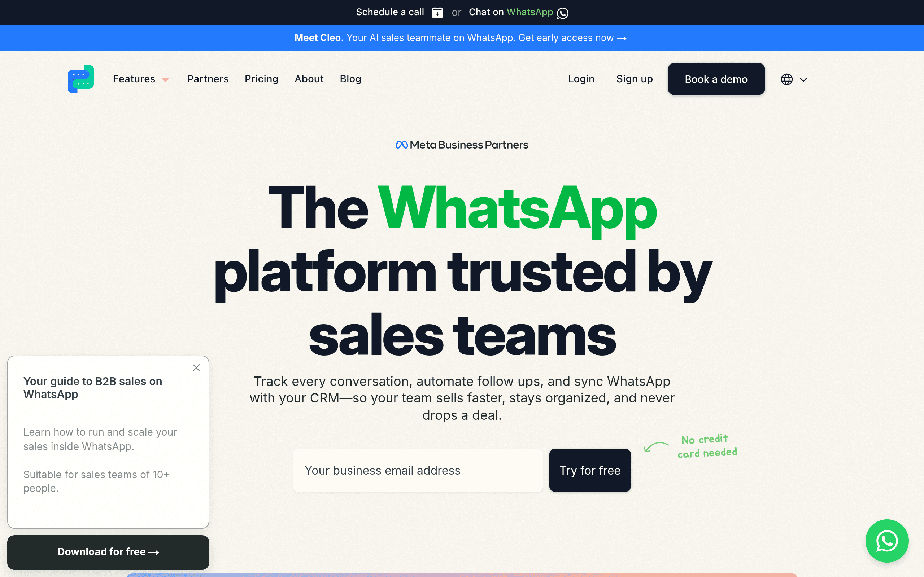924x577 pixels.
Task: Click Download for free button
Action: pyautogui.click(x=108, y=552)
